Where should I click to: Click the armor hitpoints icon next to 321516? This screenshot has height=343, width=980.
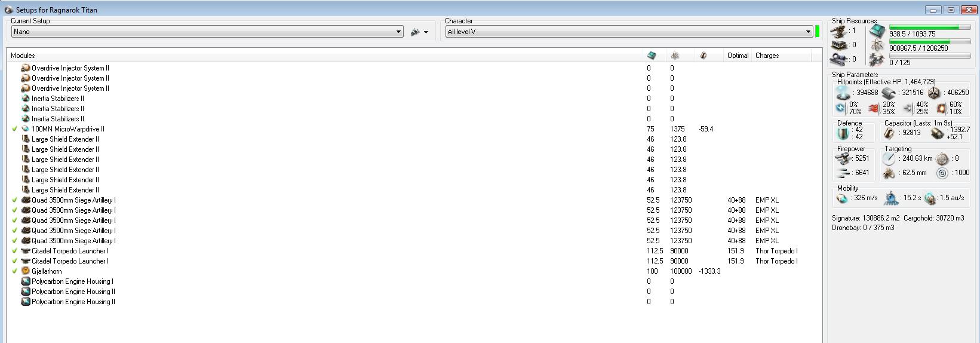tap(888, 93)
